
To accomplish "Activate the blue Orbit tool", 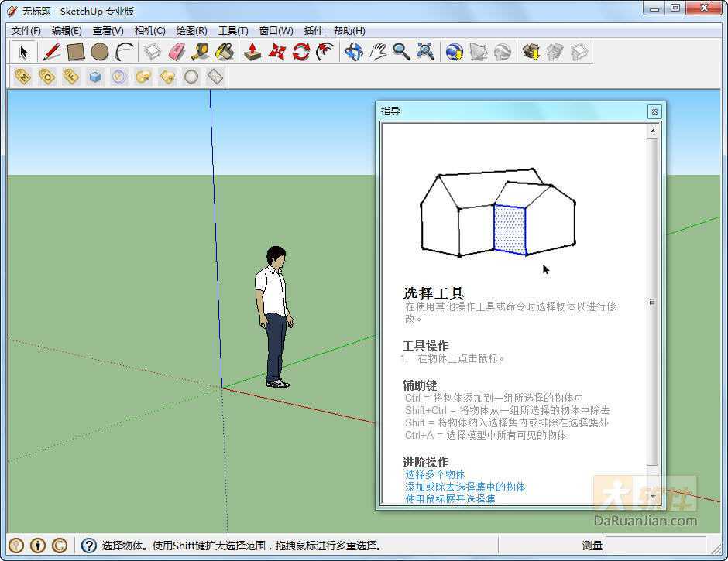I will tap(354, 52).
